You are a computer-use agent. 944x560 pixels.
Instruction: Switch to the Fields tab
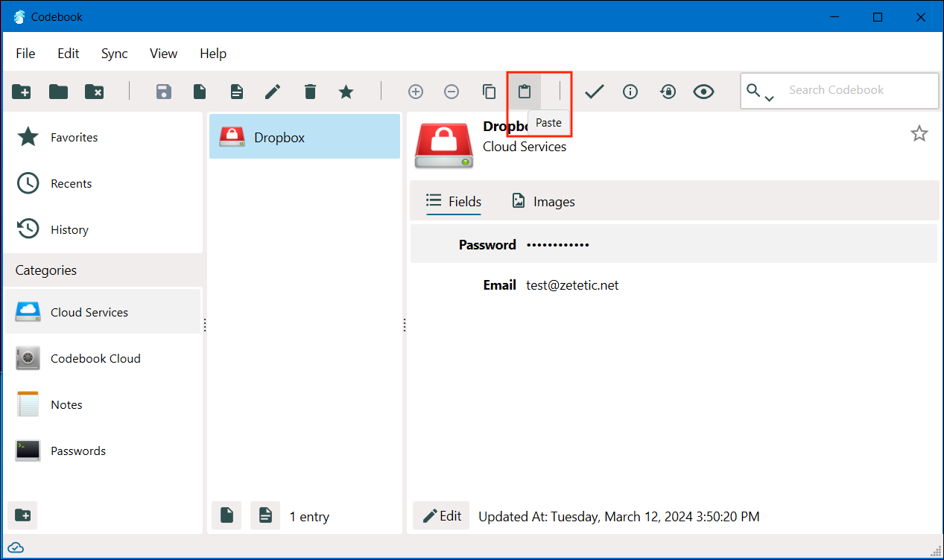(x=454, y=202)
